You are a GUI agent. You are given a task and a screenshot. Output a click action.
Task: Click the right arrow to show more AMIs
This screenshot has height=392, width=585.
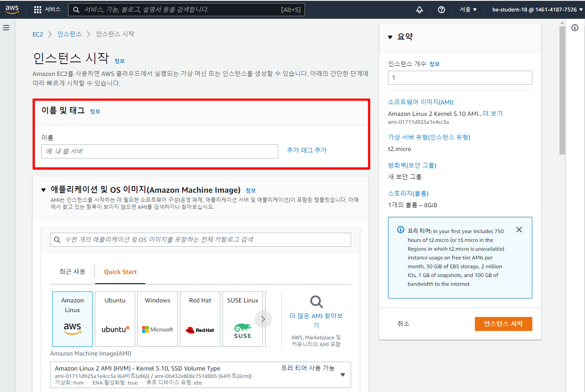[x=263, y=319]
